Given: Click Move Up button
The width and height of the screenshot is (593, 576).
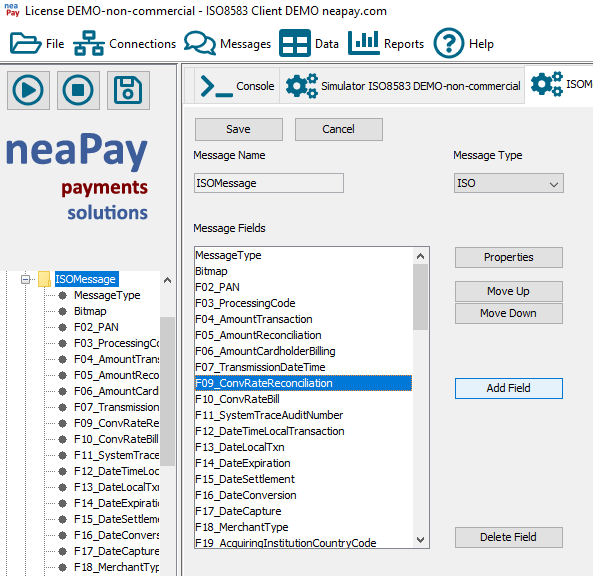Looking at the screenshot, I should (509, 291).
